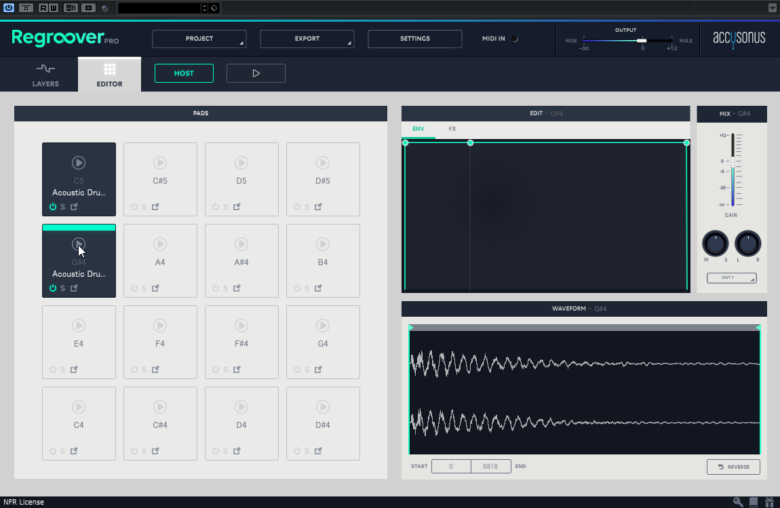This screenshot has height=508, width=780.
Task: Click the load sample icon on the G#4 pad
Action: [x=74, y=289]
